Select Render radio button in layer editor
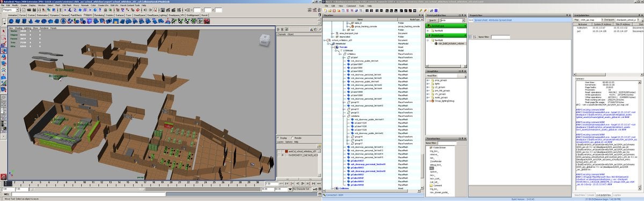Screen dimensions: 644x201 pyautogui.click(x=292, y=138)
